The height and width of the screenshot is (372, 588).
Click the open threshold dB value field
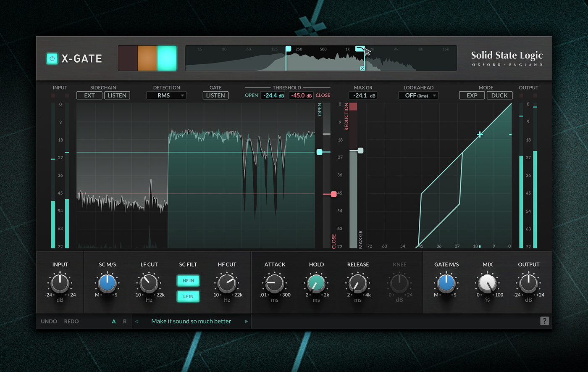pyautogui.click(x=273, y=95)
